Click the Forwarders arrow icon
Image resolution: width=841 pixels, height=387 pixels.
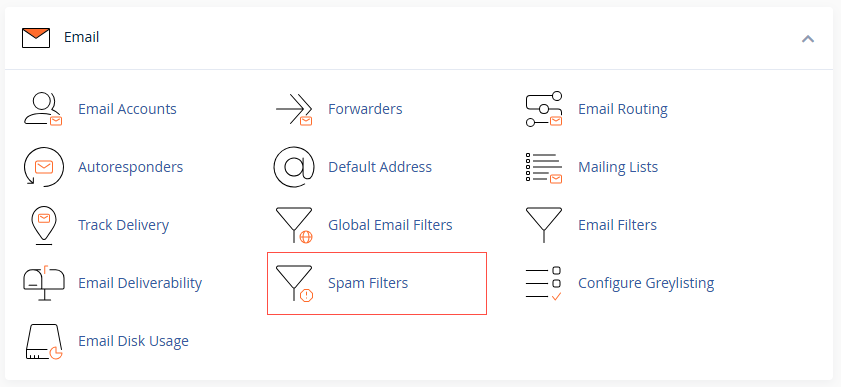[x=294, y=109]
